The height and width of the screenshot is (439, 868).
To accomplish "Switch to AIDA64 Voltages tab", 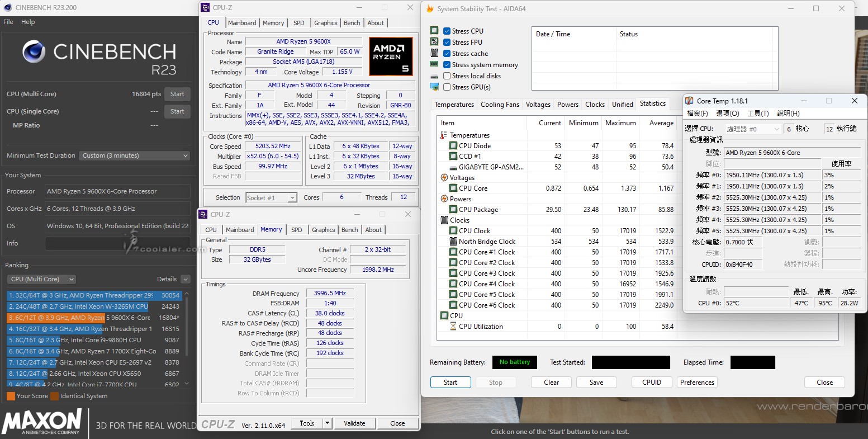I will pos(538,105).
